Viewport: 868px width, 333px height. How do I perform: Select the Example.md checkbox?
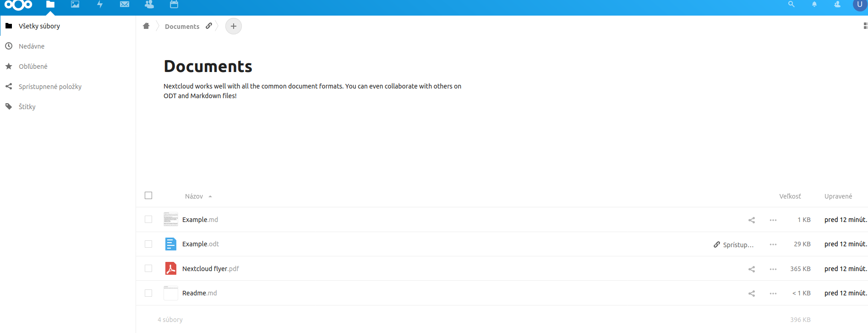[148, 219]
